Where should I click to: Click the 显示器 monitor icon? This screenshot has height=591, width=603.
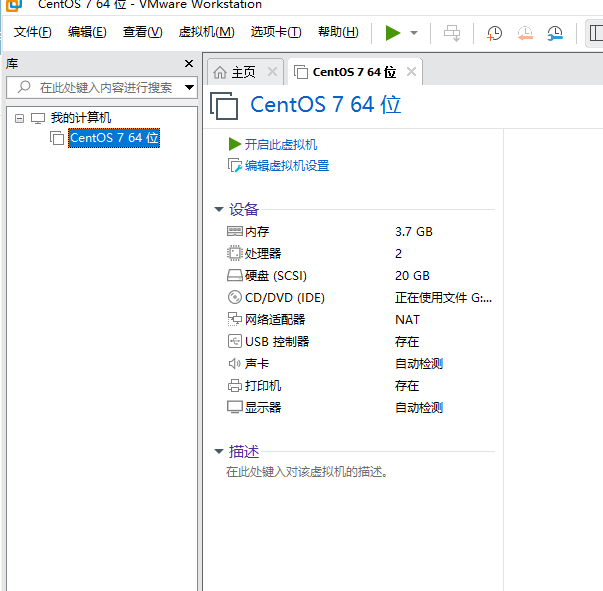(x=235, y=407)
